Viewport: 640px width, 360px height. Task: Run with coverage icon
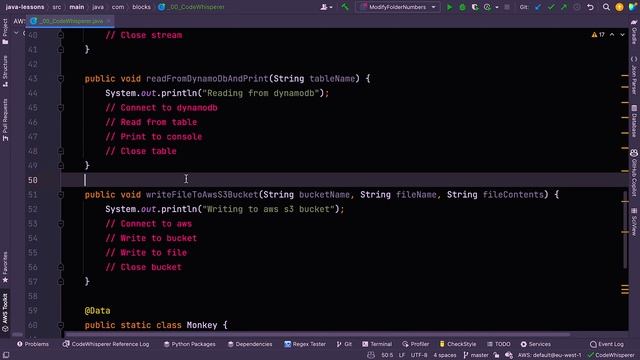click(475, 7)
